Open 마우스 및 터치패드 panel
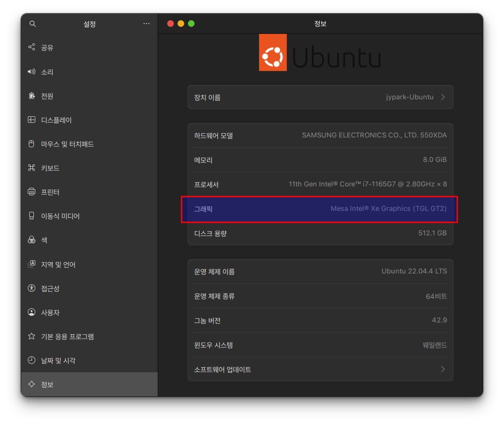Screen dimensions: 504x425 (x=89, y=144)
